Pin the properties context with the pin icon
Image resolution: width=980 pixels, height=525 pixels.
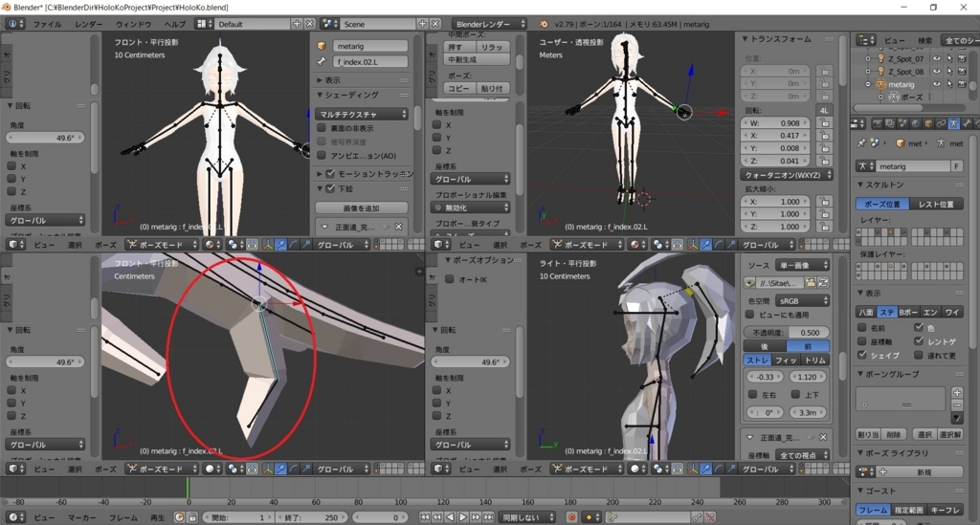pos(861,142)
